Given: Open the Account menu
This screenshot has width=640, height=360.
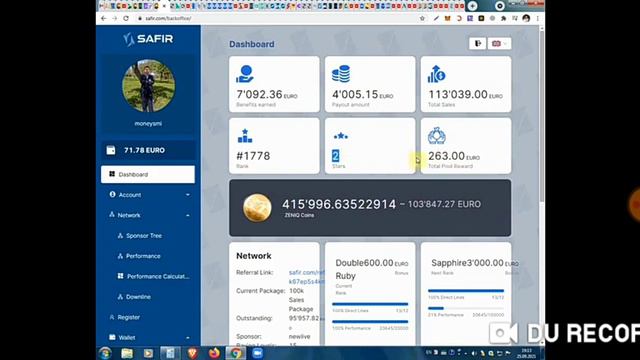Looking at the screenshot, I should (148, 195).
